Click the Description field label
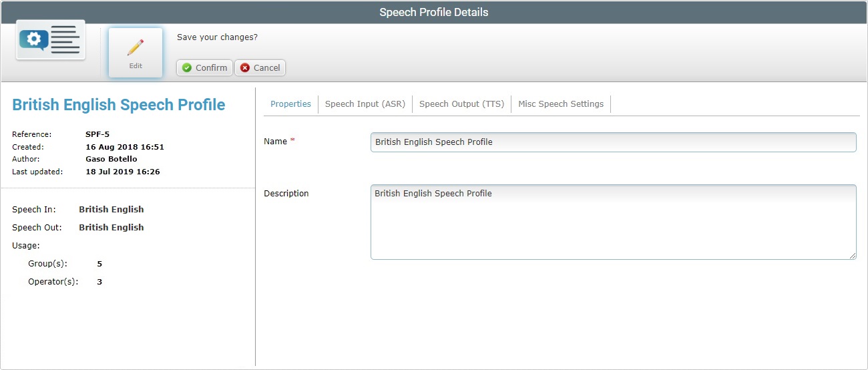Screen dimensions: 868x370 [x=286, y=194]
